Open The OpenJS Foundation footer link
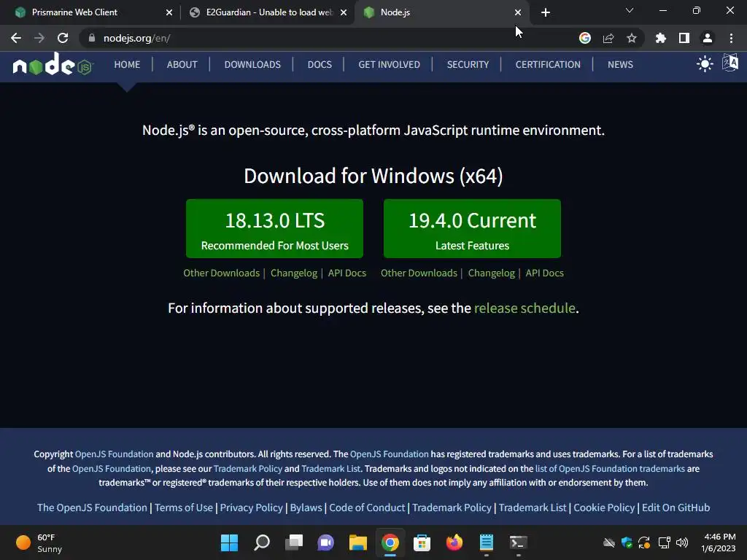Viewport: 747px width, 560px height. (x=92, y=507)
